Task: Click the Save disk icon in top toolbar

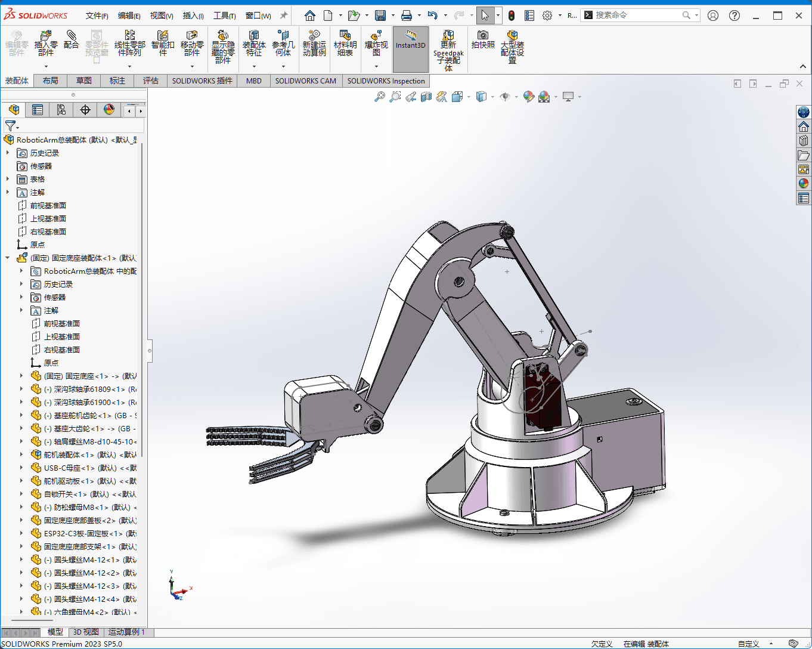Action: [x=380, y=16]
